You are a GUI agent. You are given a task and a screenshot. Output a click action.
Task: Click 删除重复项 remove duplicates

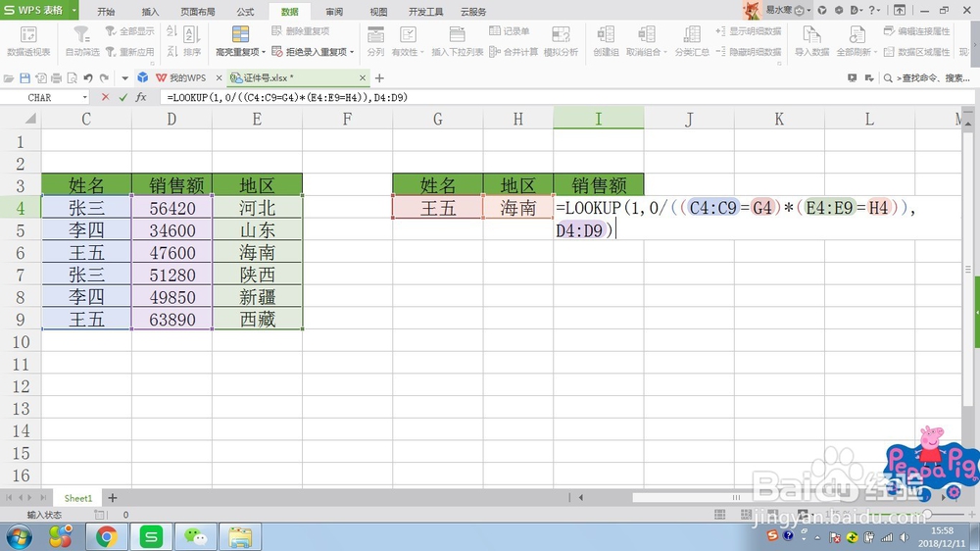pyautogui.click(x=301, y=31)
